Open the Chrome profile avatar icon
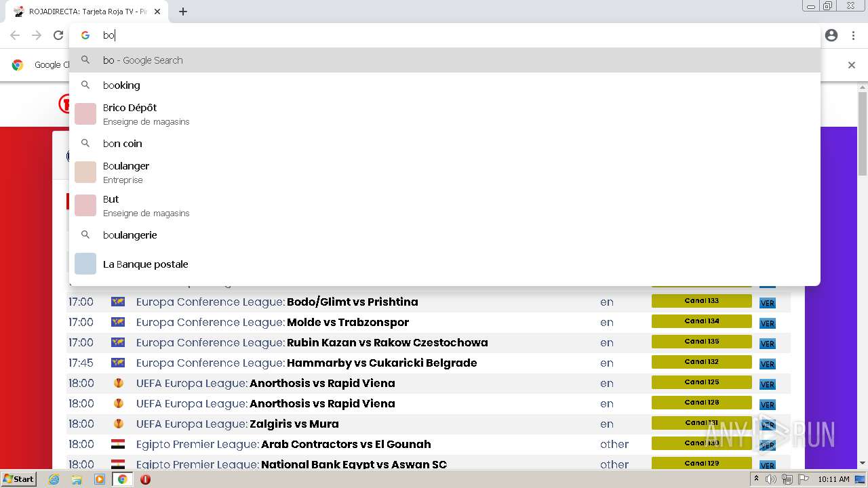 coord(831,35)
